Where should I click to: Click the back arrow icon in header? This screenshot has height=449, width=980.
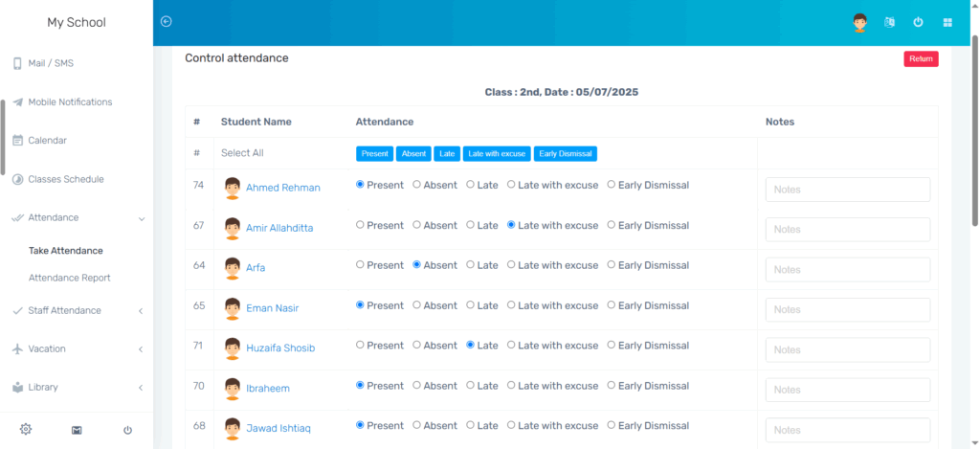166,22
